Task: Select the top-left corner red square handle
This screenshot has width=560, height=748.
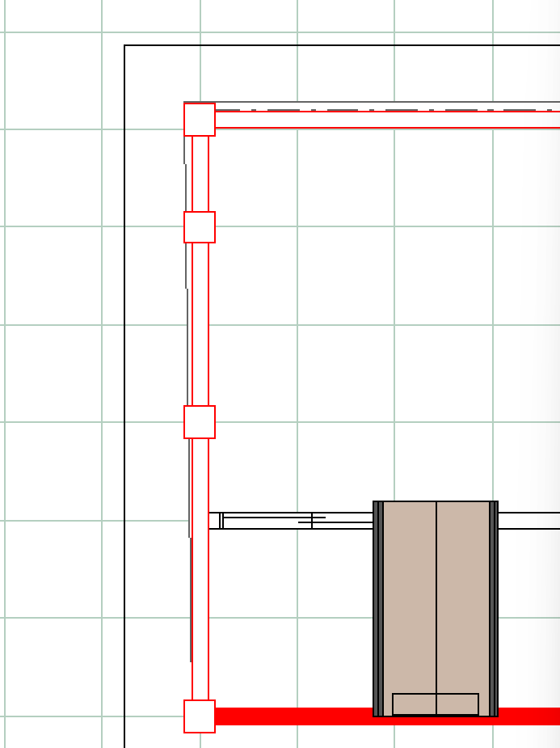Action: click(x=200, y=120)
